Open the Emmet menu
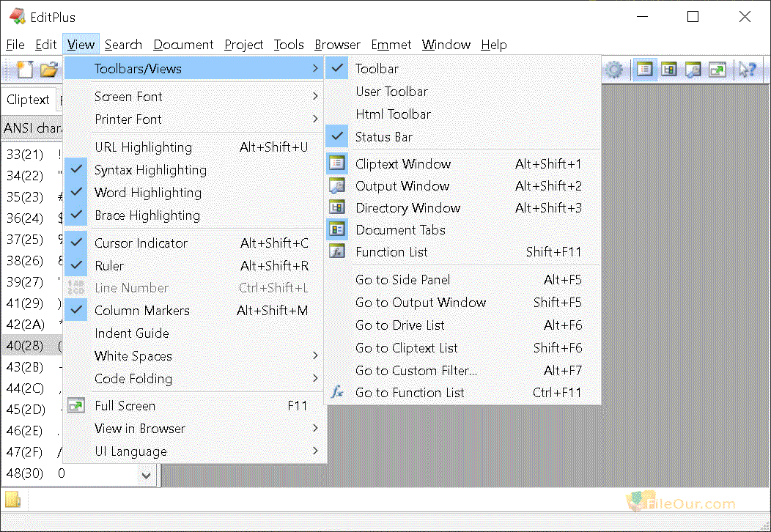The width and height of the screenshot is (771, 532). click(391, 45)
